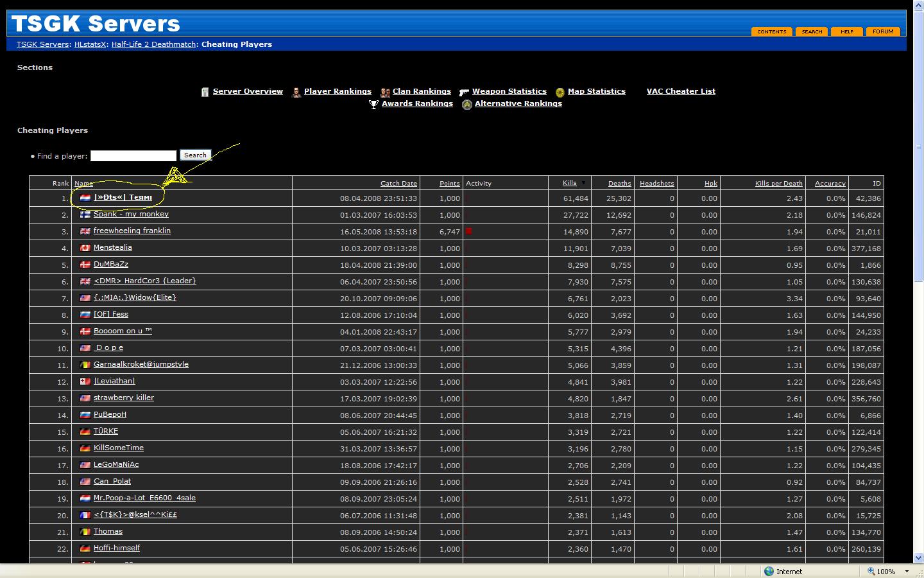924x578 pixels.
Task: Click the Weapon Statistics gun icon
Action: click(465, 92)
